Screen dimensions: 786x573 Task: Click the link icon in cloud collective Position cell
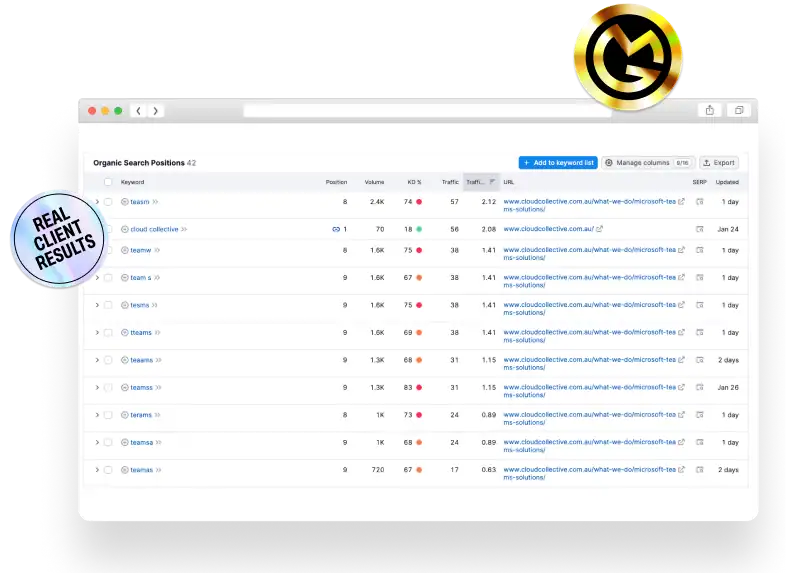coord(336,229)
